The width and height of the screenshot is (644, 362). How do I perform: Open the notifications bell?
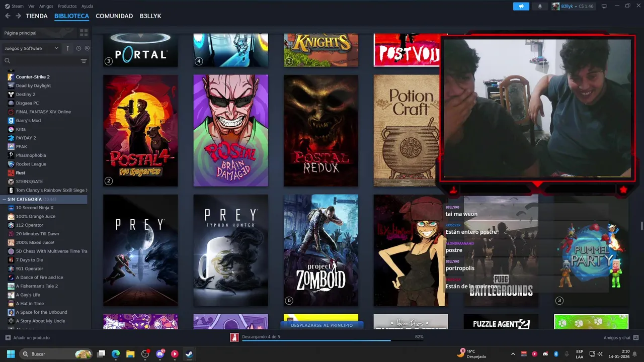click(x=540, y=6)
